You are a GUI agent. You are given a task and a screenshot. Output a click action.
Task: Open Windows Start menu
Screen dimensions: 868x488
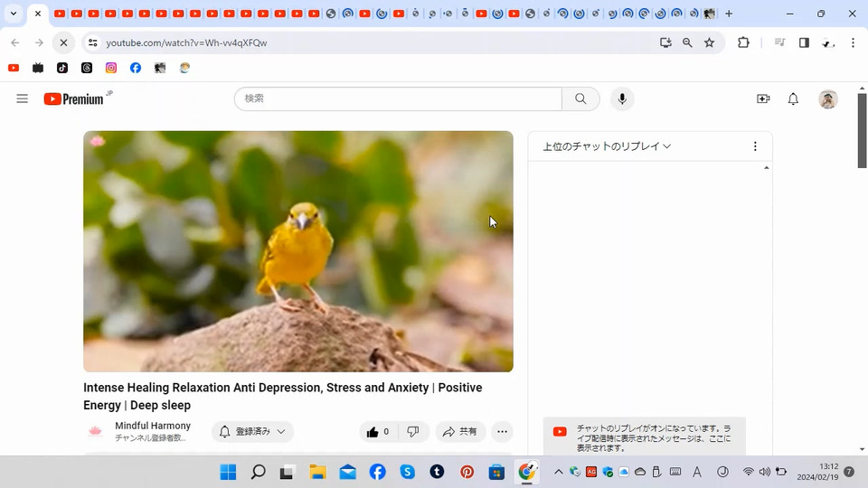228,472
